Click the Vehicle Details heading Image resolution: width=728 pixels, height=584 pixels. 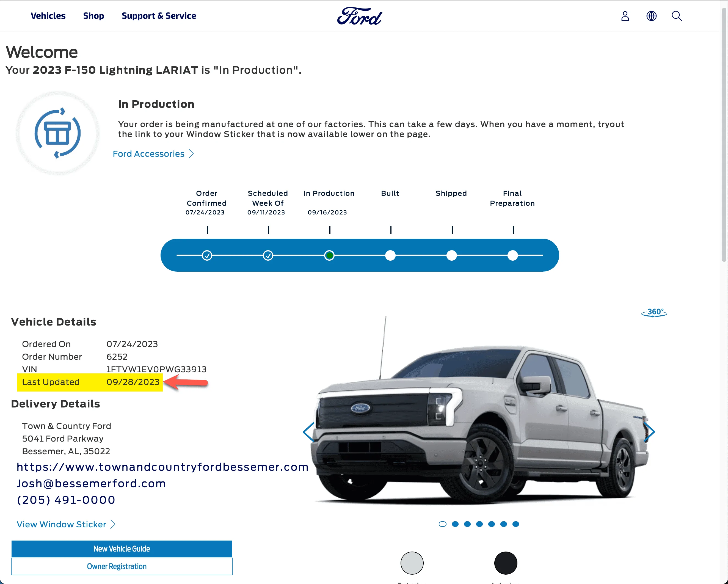point(54,322)
